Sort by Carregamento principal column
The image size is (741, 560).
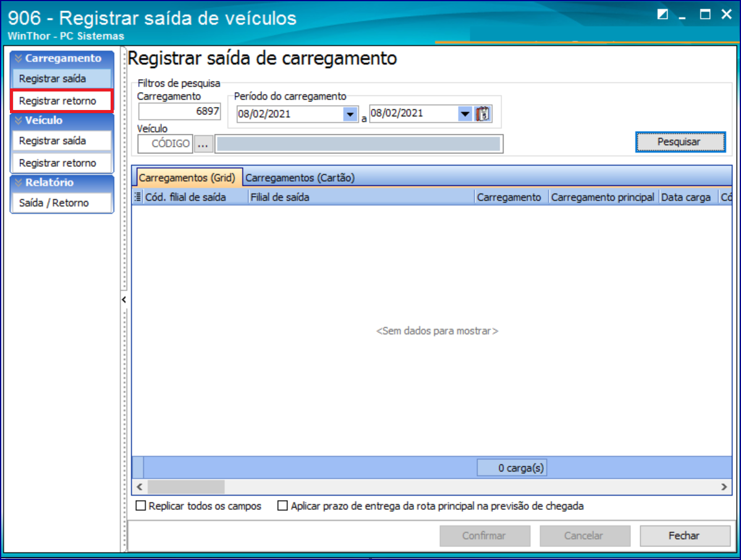pyautogui.click(x=604, y=197)
